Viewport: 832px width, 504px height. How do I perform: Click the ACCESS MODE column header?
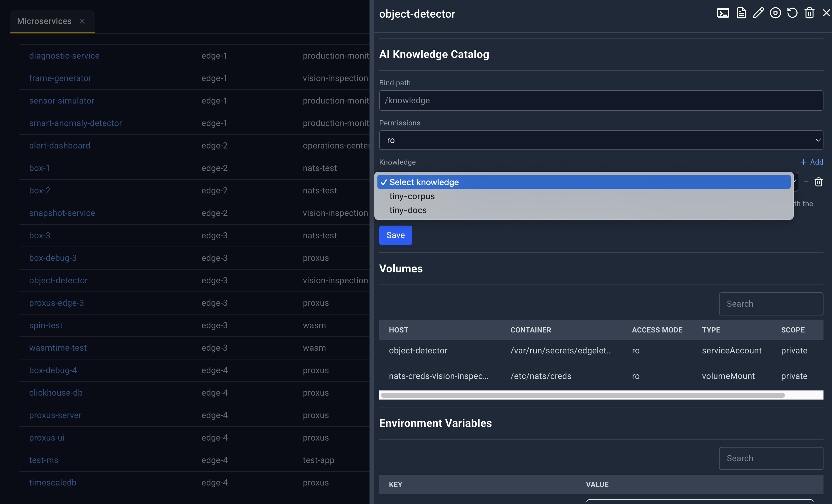point(657,330)
